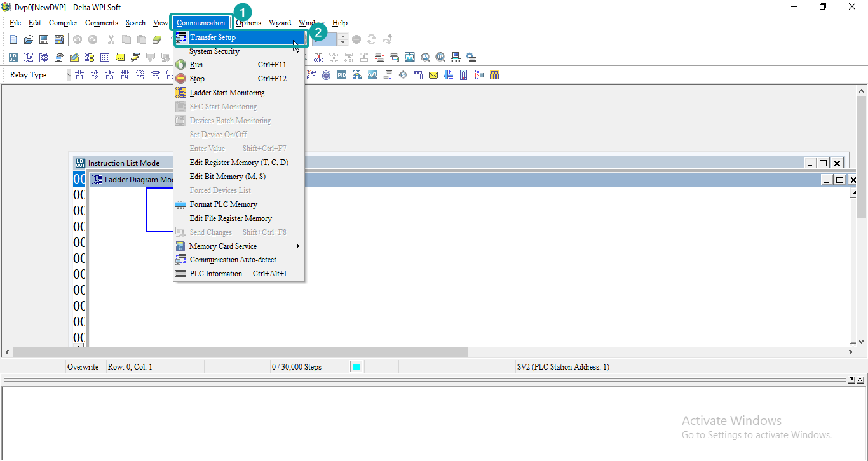Click the ladder-to-instruction CODE conversion icon
This screenshot has height=461, width=868.
(318, 57)
